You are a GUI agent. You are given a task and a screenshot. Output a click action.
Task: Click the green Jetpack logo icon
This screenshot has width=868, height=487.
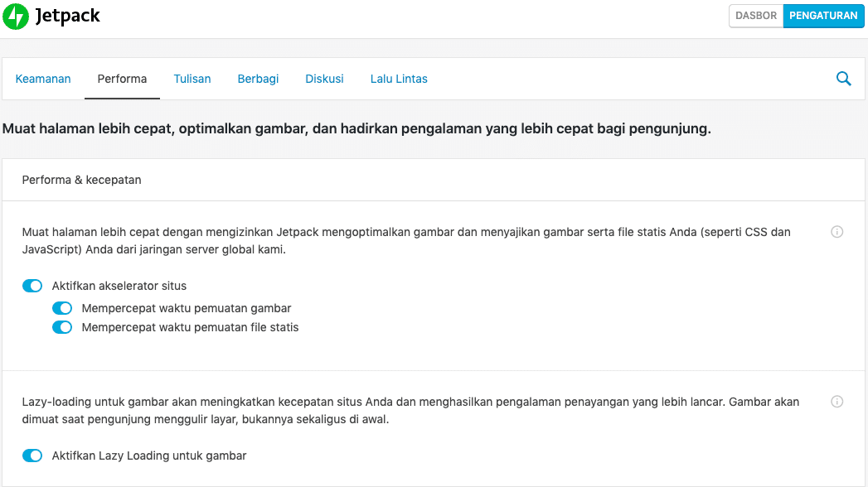coord(16,16)
